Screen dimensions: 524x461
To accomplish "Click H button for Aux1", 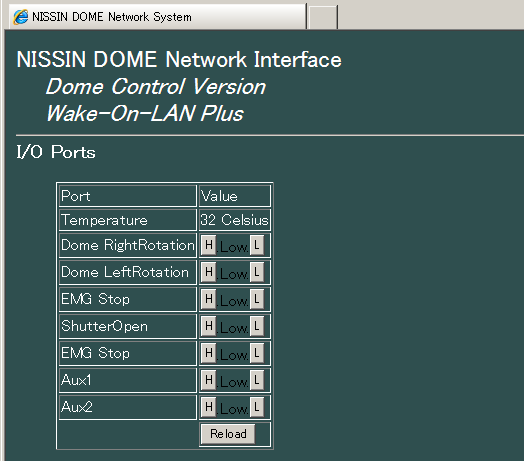I will (209, 380).
